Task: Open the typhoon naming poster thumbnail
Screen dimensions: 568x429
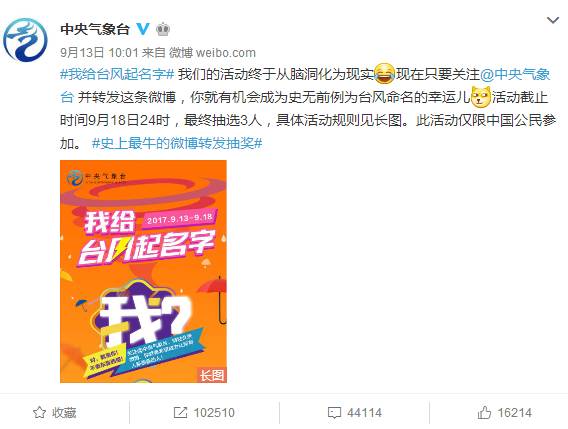Action: 143,271
